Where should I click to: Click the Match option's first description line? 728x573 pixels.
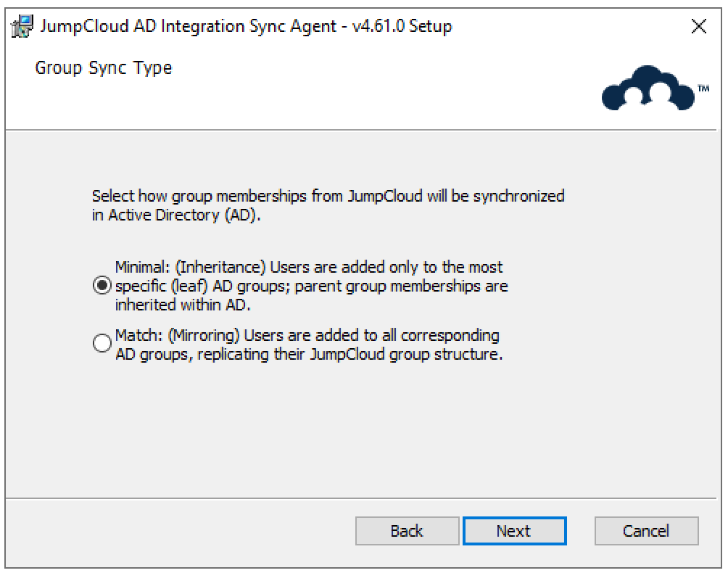pyautogui.click(x=307, y=337)
